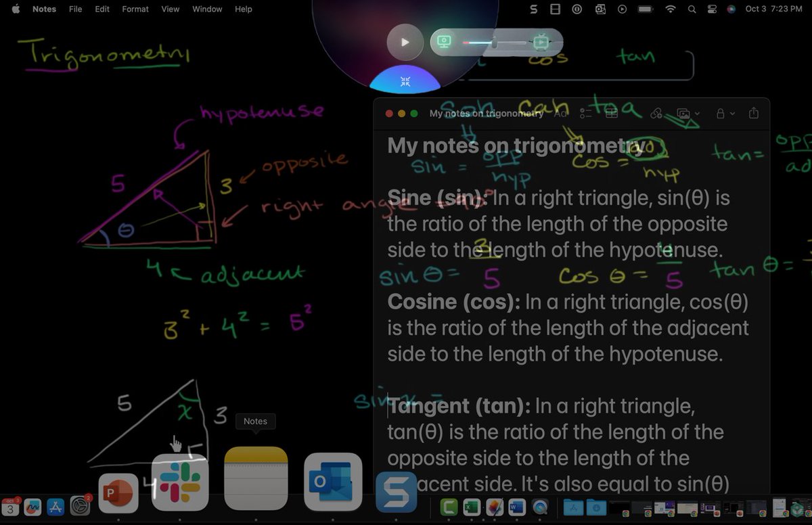Click the checklist icon in Notes toolbar
This screenshot has height=525, width=812.
pos(586,114)
